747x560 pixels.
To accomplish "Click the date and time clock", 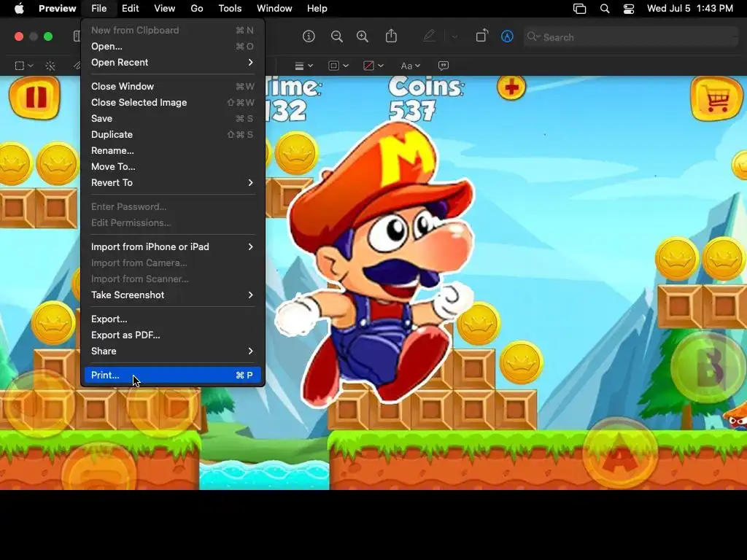I will 690,9.
